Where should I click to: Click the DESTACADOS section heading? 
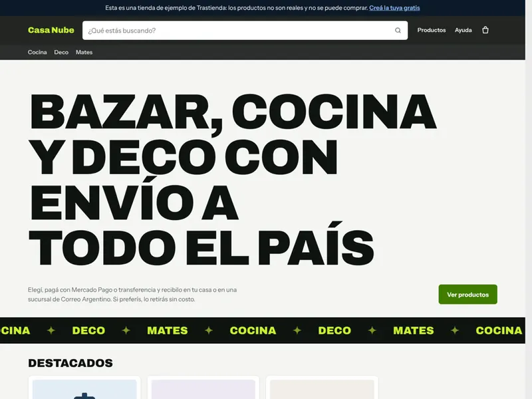click(x=70, y=363)
